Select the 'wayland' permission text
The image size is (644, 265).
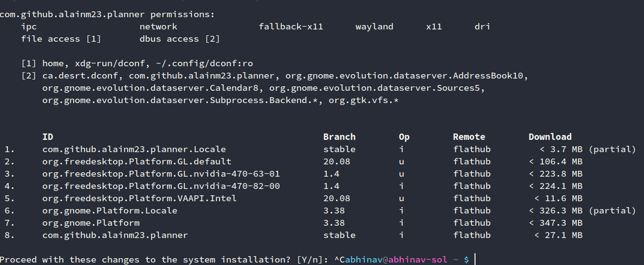pyautogui.click(x=374, y=26)
